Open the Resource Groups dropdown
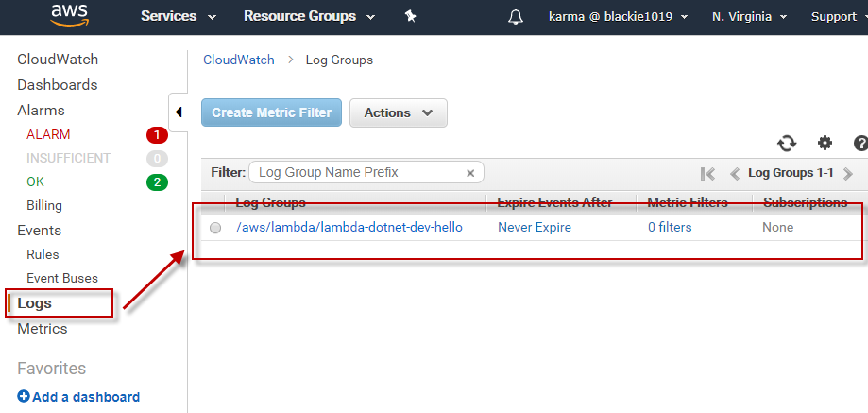The width and height of the screenshot is (868, 413). (x=309, y=16)
